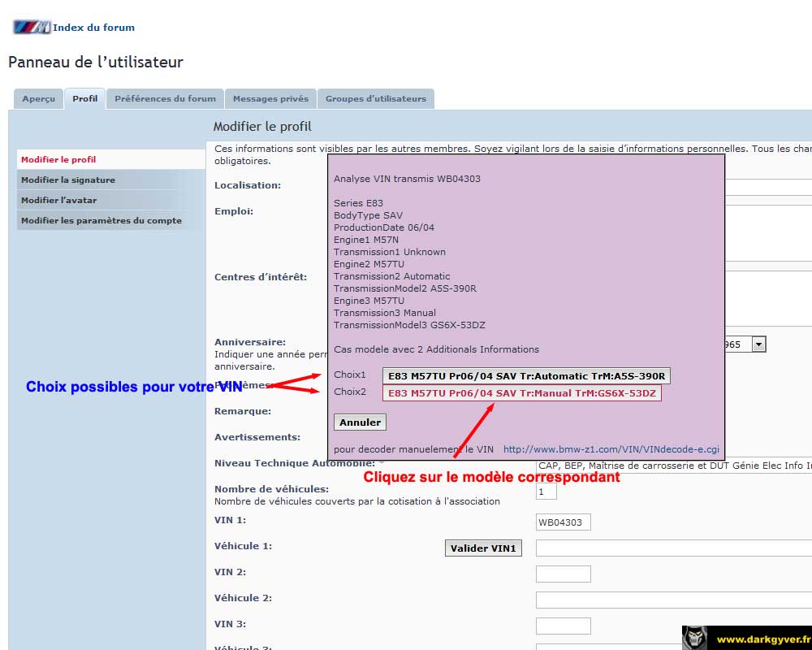
Task: Choose the Manual GS6X-53DZ model option
Action: [x=521, y=393]
